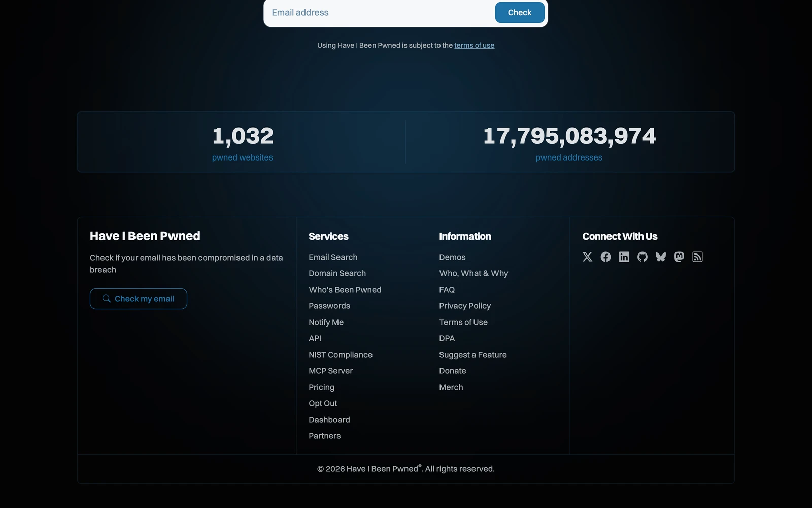Viewport: 812px width, 508px height.
Task: Click the 1,032 pwned websites count
Action: click(243, 136)
